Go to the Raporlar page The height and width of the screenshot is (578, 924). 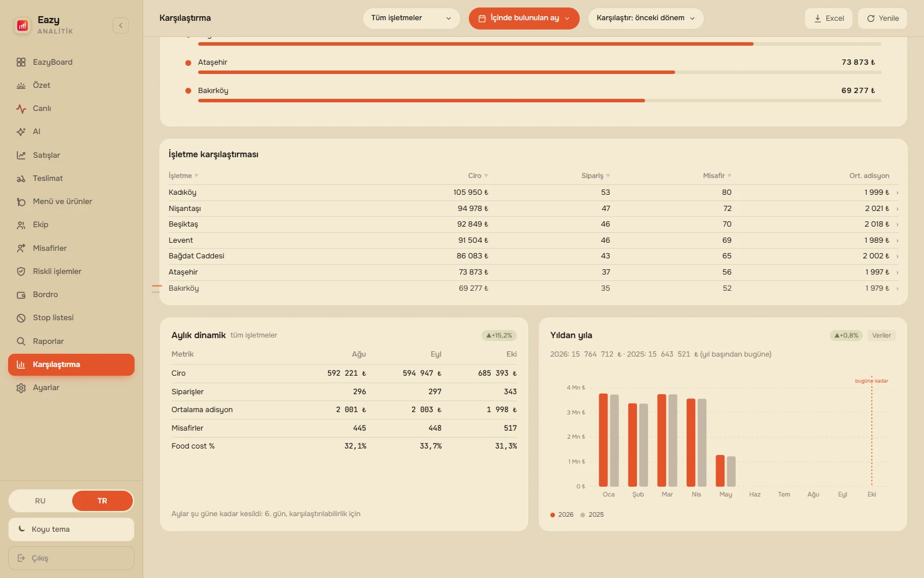pyautogui.click(x=71, y=342)
